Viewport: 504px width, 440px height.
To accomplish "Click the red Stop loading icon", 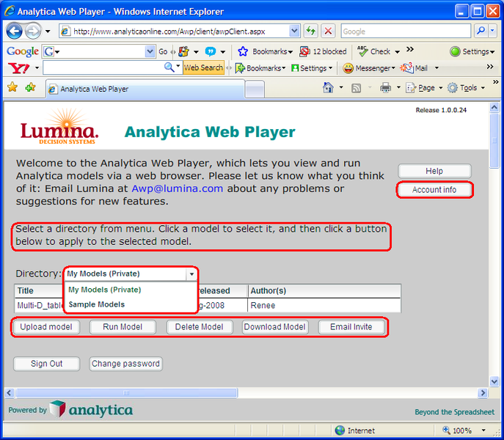I will pos(328,32).
